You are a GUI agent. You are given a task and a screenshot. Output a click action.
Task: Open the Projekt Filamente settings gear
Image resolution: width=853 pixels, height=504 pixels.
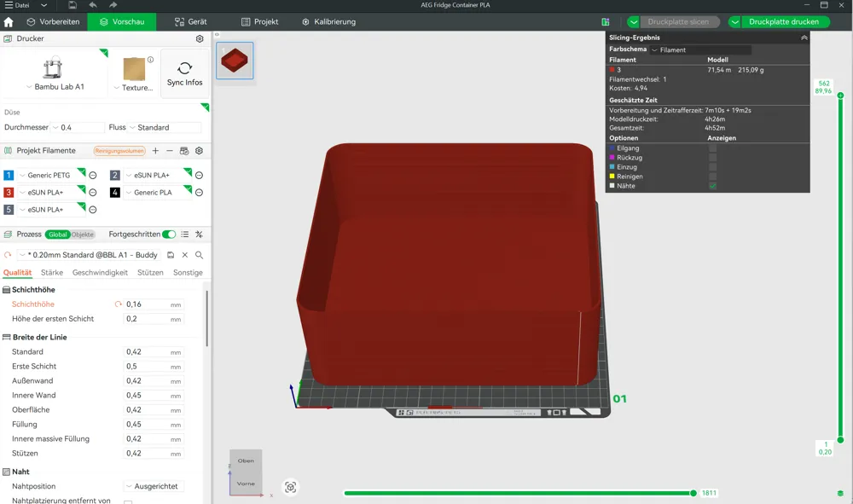(x=199, y=151)
